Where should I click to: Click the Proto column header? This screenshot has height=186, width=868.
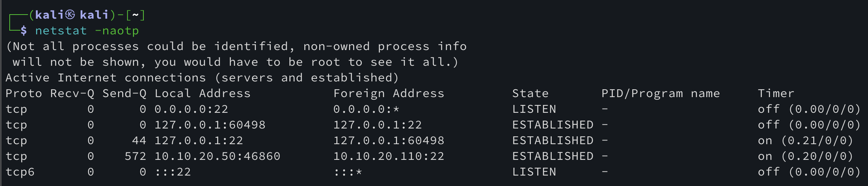[24, 93]
